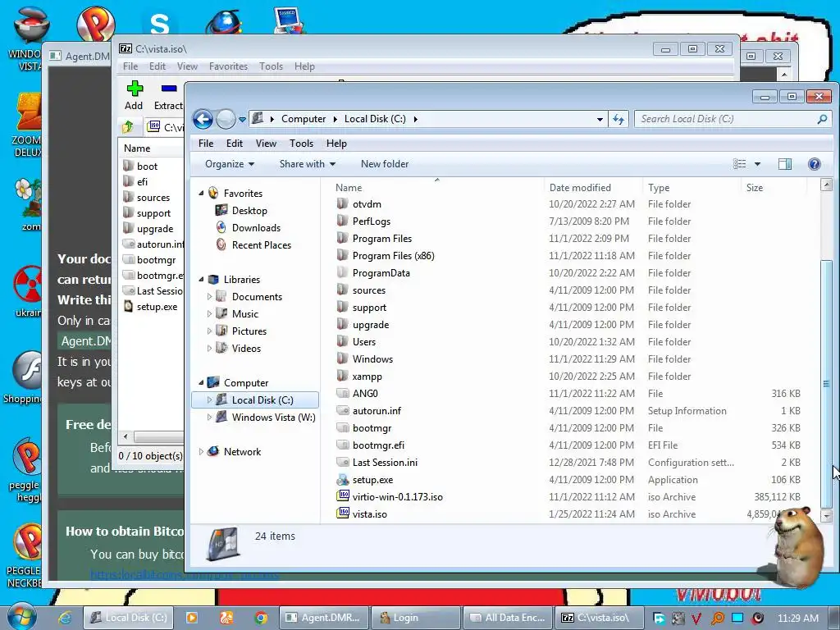The width and height of the screenshot is (840, 630).
Task: Open the Organize dropdown
Action: tap(230, 164)
